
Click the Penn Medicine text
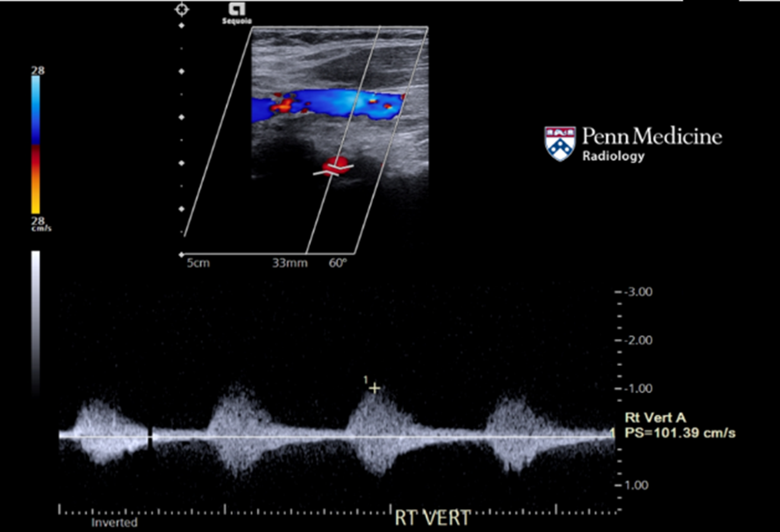pos(651,136)
